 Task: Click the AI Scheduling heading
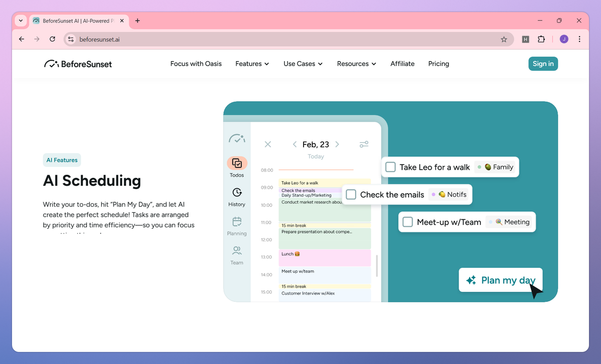point(92,180)
